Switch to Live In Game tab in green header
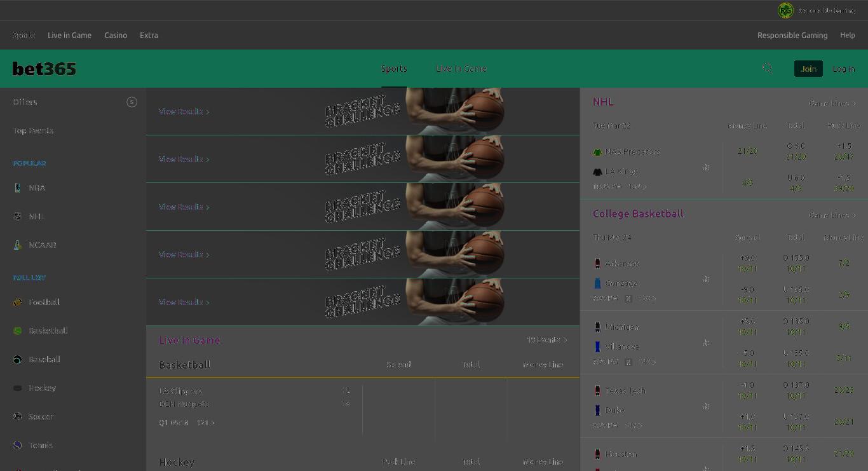The image size is (868, 471). tap(461, 69)
